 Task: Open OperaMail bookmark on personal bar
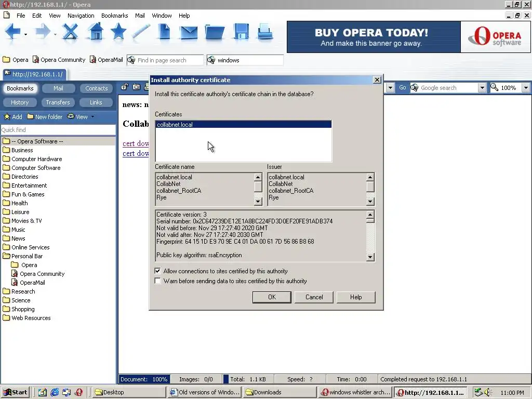106,60
